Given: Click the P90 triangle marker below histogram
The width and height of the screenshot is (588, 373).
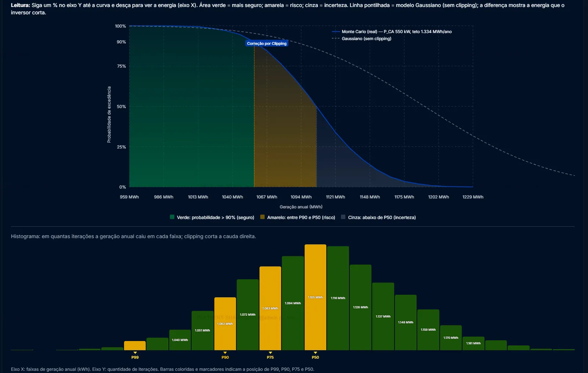Looking at the screenshot, I should [225, 353].
